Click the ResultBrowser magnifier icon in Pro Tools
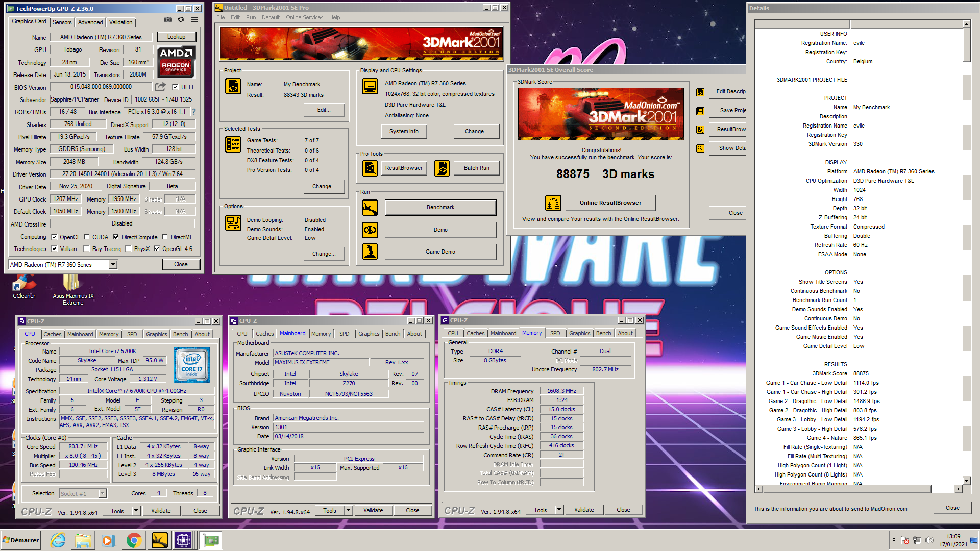This screenshot has width=980, height=551. pyautogui.click(x=370, y=168)
